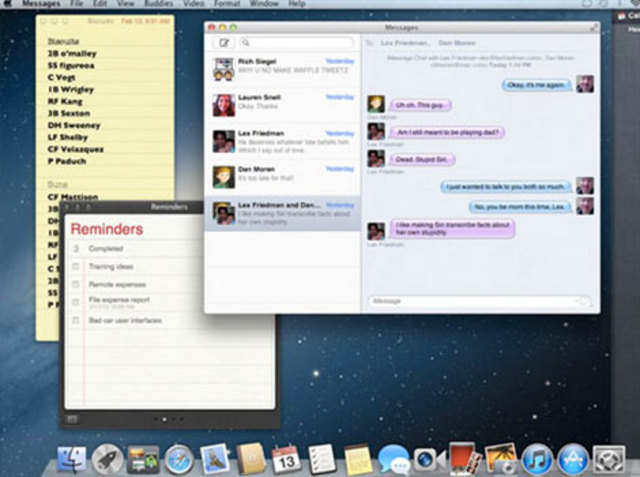Image resolution: width=640 pixels, height=477 pixels.
Task: Open the Video menu
Action: (194, 4)
